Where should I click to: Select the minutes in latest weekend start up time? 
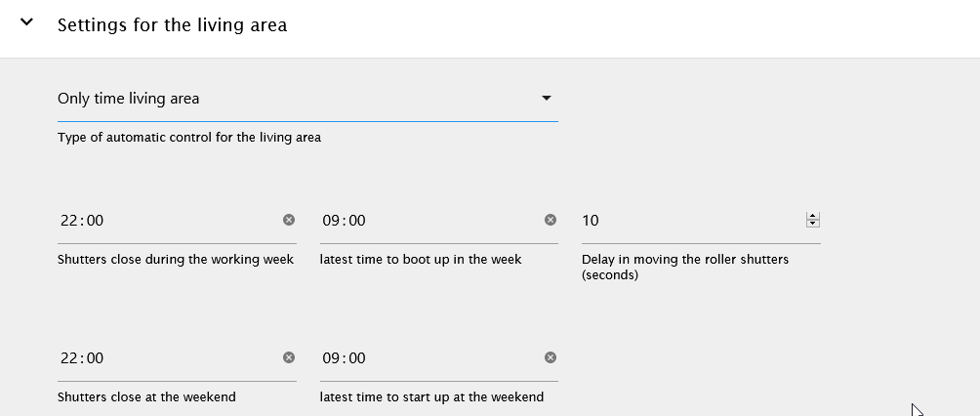pos(356,358)
